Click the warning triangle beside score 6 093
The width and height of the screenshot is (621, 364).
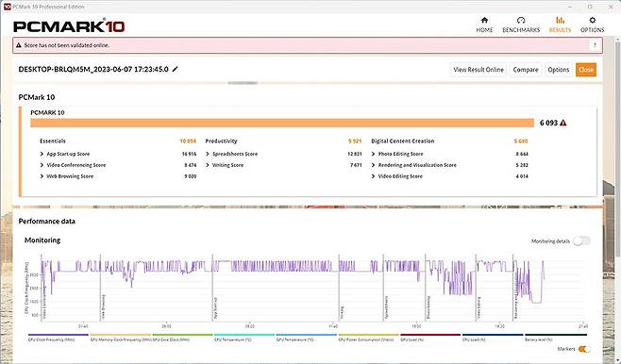pos(563,123)
